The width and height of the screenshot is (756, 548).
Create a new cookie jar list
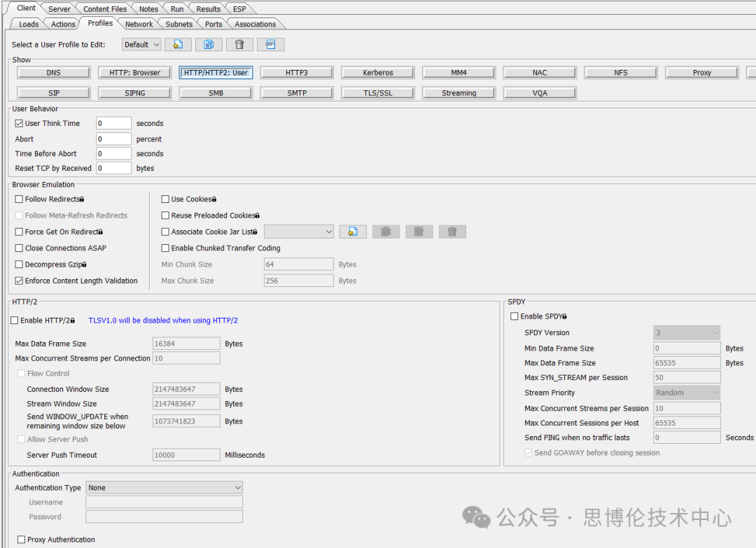pyautogui.click(x=353, y=232)
